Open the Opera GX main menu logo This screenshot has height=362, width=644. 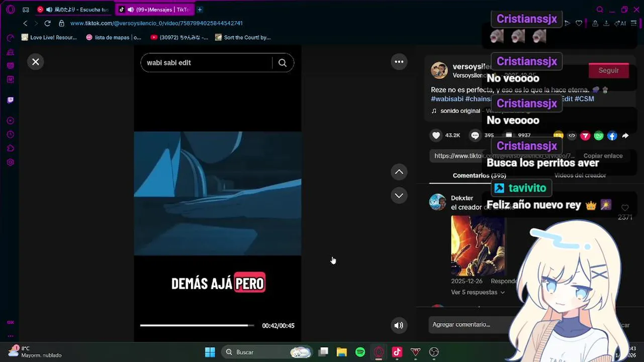pyautogui.click(x=11, y=10)
